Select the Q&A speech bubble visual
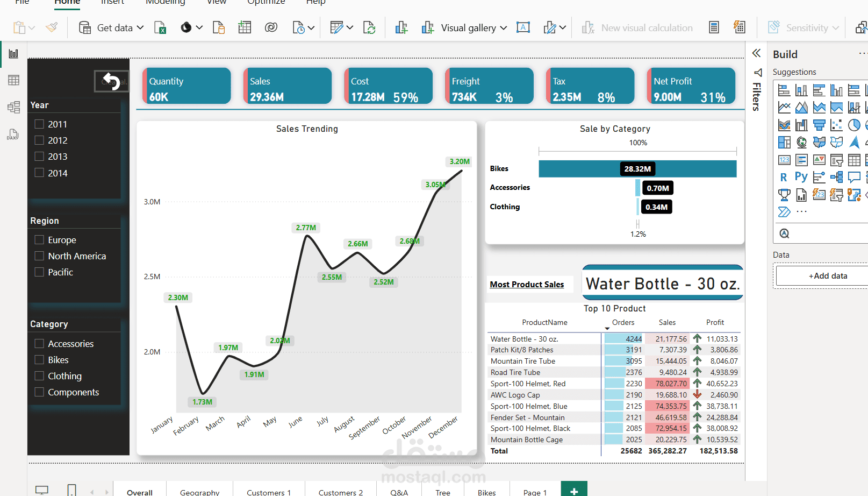This screenshot has width=868, height=496. point(854,177)
